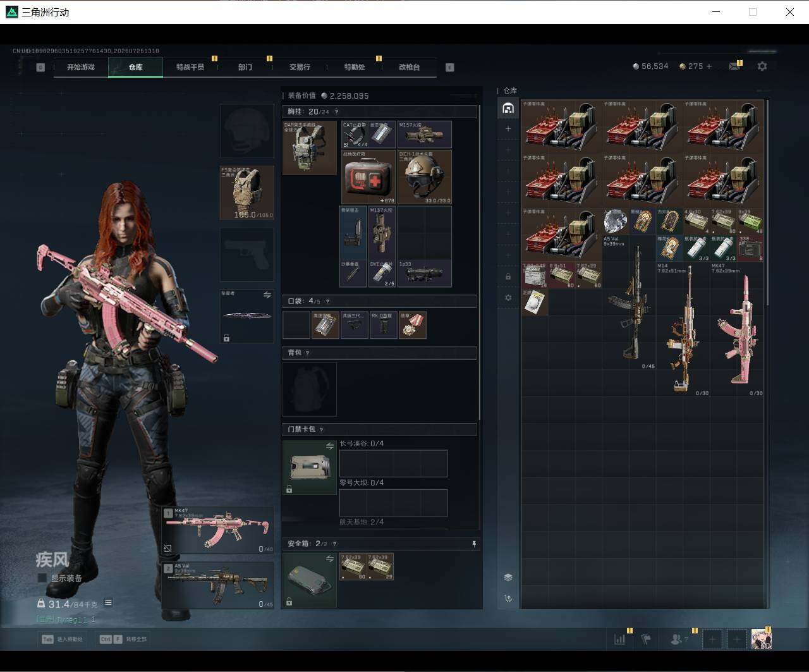
Task: Open the flag icon in bottom bar
Action: 646,639
